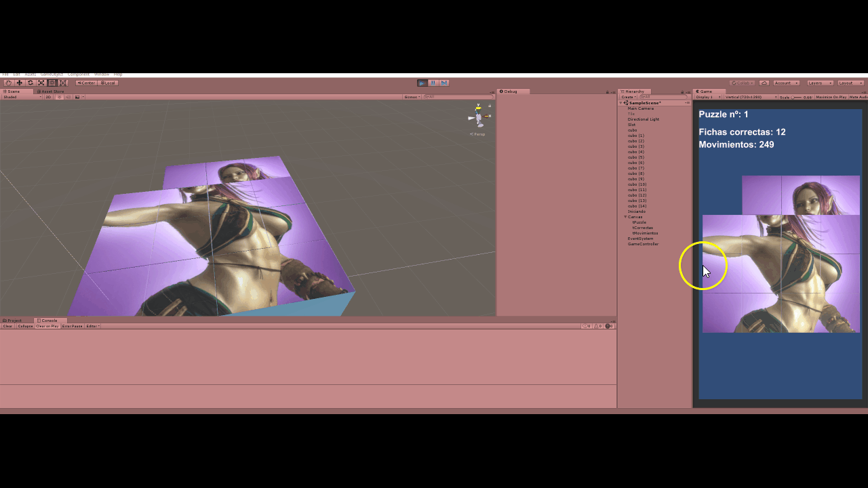Open the cloud Services icon
This screenshot has width=868, height=488.
pos(764,83)
